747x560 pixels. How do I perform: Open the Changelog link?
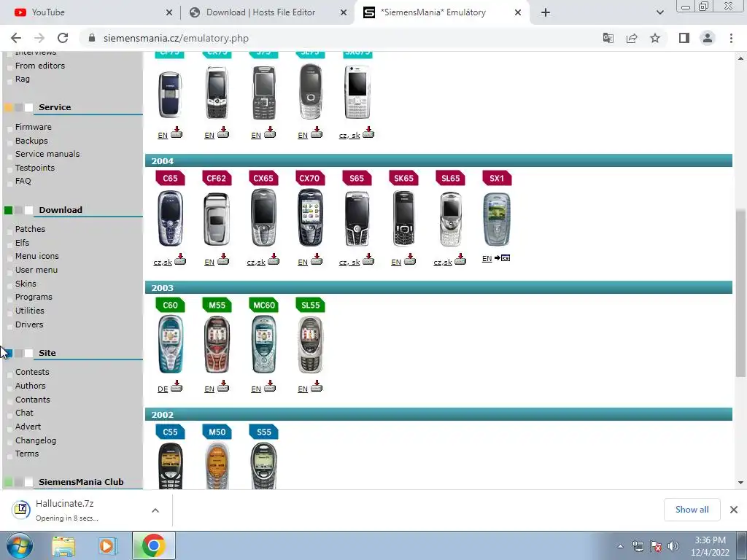36,440
